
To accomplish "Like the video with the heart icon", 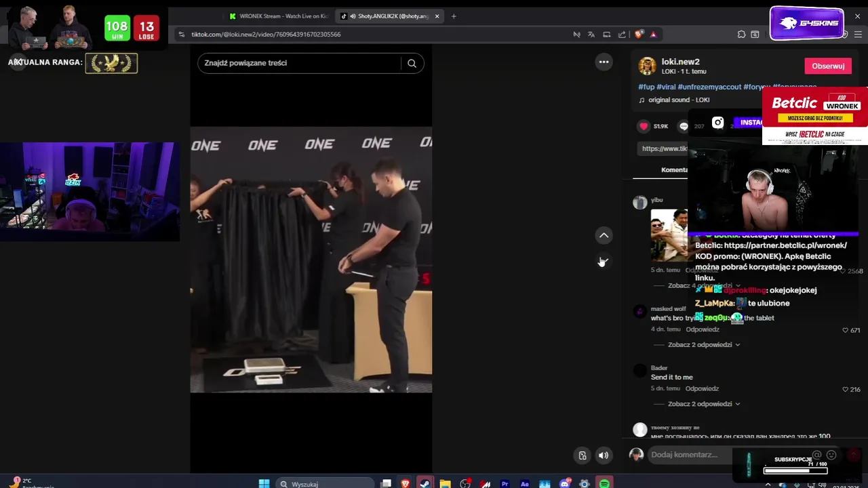I will (x=644, y=126).
